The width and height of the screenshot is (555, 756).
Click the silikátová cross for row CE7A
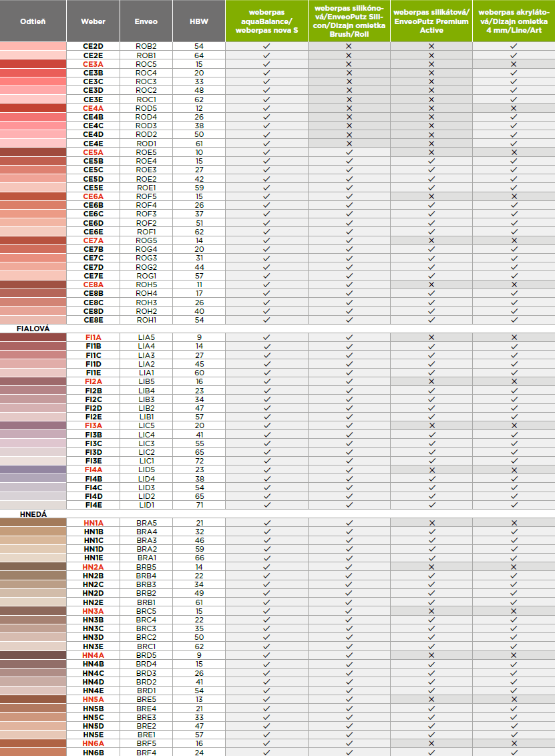pyautogui.click(x=431, y=240)
